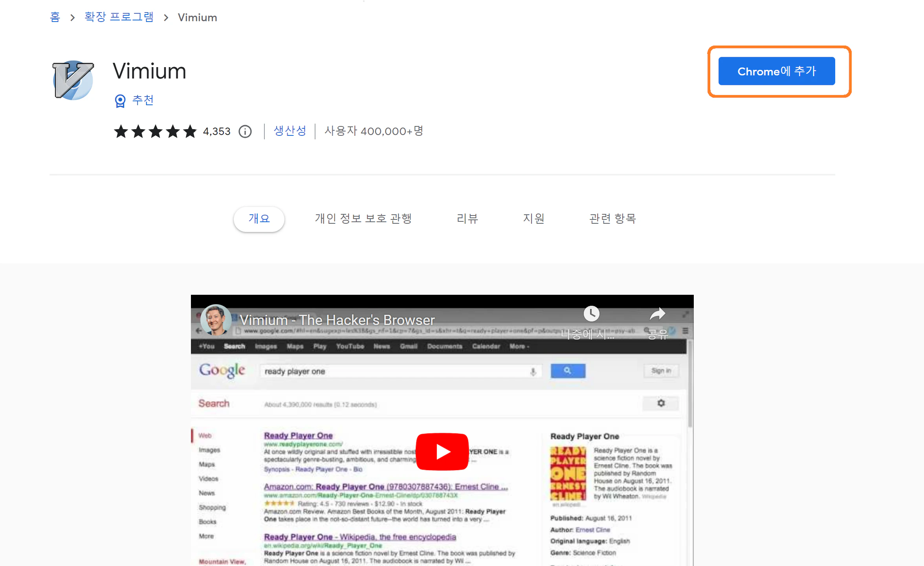The height and width of the screenshot is (566, 924).
Task: Click the Google magnifier search button
Action: [568, 371]
